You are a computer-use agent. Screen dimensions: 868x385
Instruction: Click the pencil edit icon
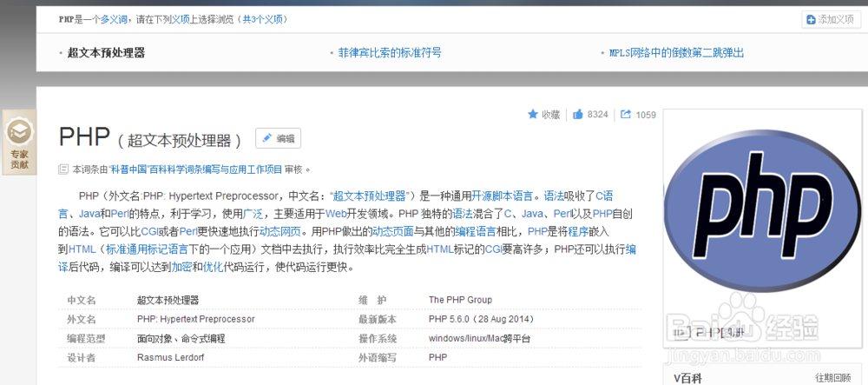267,138
